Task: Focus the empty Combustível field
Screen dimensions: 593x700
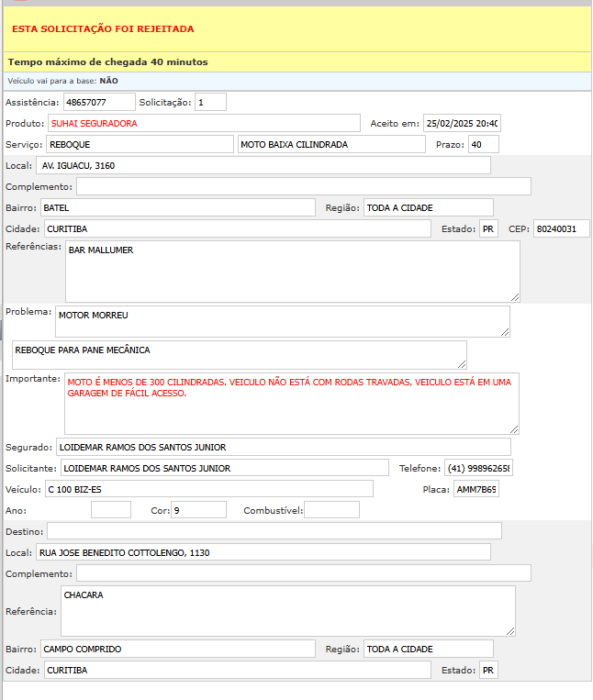Action: [x=331, y=509]
